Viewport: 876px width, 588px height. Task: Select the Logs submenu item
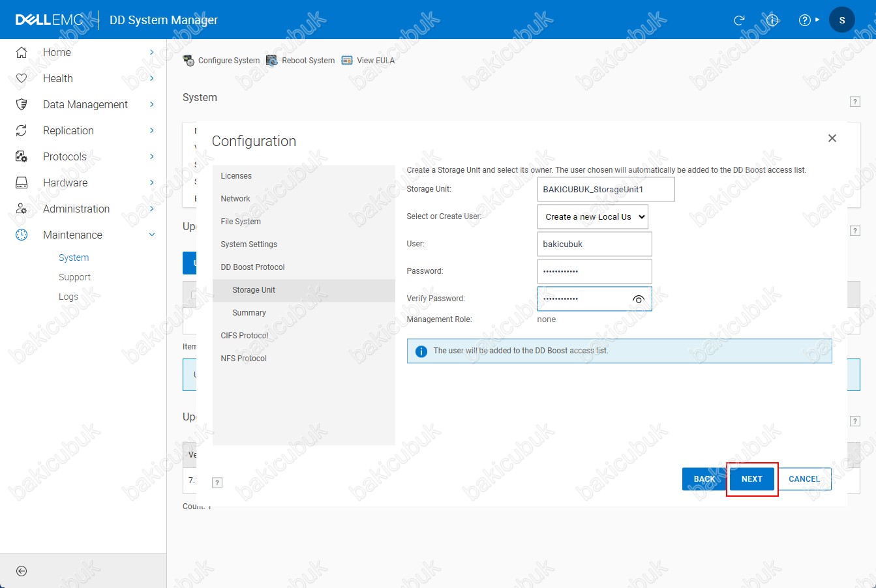pyautogui.click(x=68, y=297)
